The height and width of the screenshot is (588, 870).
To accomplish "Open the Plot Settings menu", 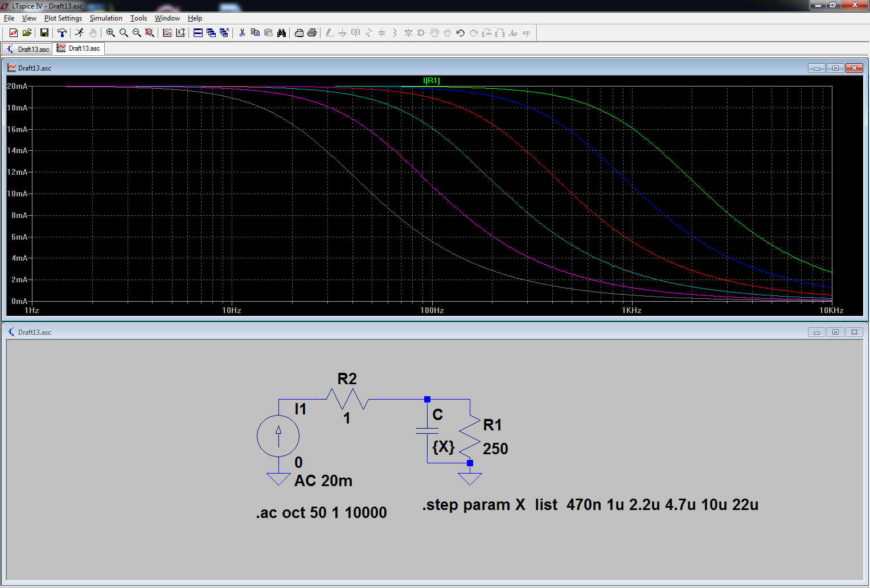I will 63,18.
